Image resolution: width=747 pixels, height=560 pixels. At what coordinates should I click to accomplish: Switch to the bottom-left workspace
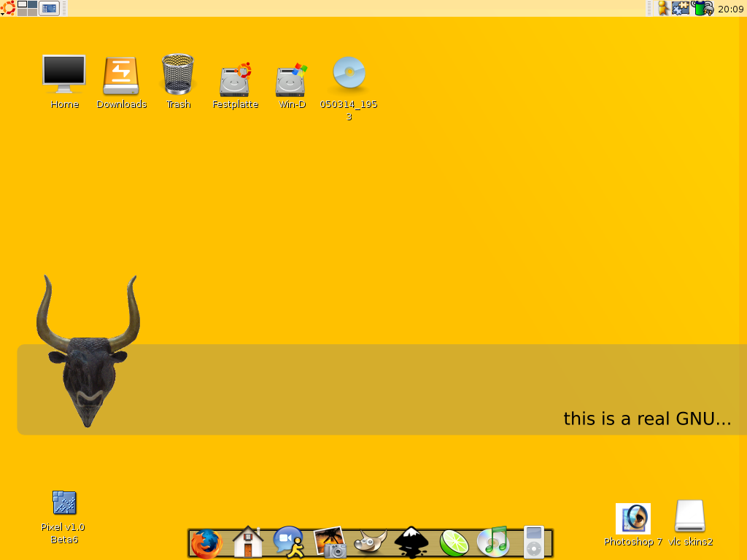tap(23, 12)
